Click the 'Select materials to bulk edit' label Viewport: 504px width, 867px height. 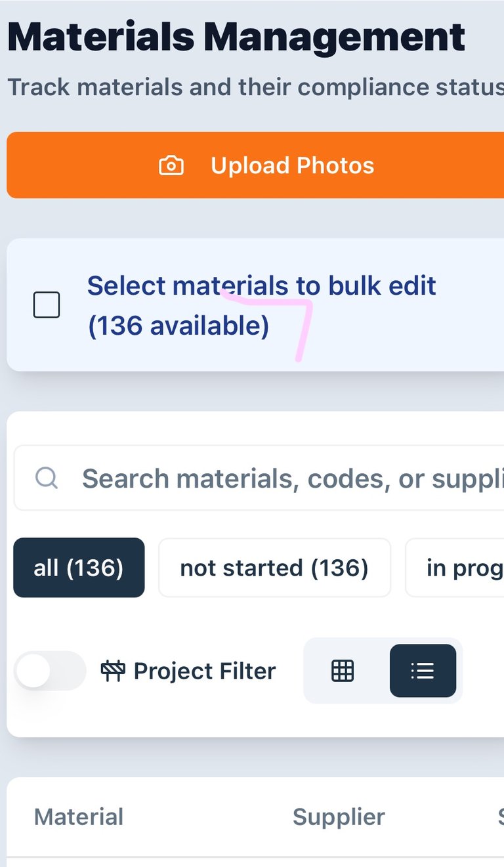(x=261, y=286)
